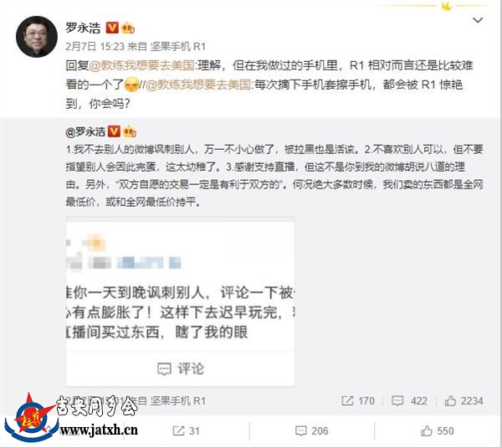Screen dimensions: 502x448
Task: Click the 坚果手机 R1 source link under the username
Action: [x=178, y=47]
